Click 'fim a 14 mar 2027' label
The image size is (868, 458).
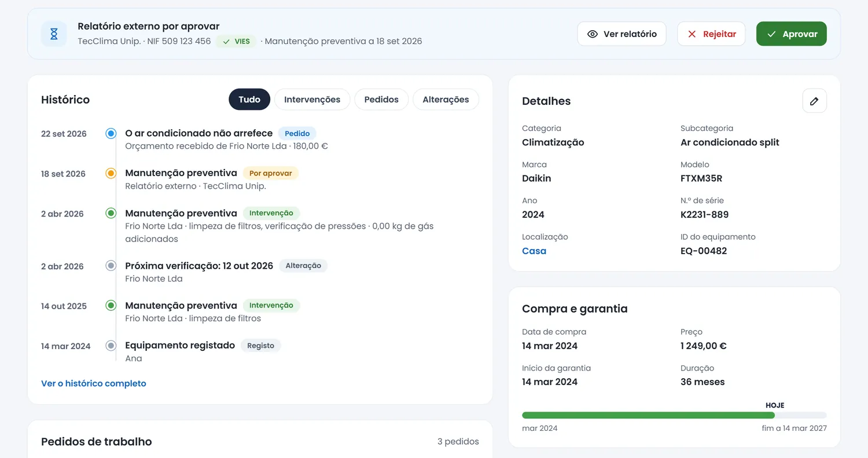coord(795,428)
